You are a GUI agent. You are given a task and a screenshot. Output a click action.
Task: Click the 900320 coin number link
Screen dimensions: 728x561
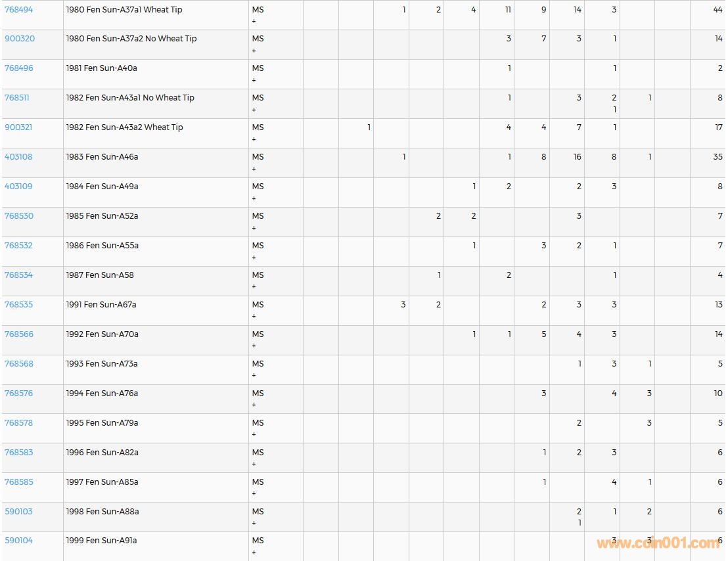coord(20,39)
